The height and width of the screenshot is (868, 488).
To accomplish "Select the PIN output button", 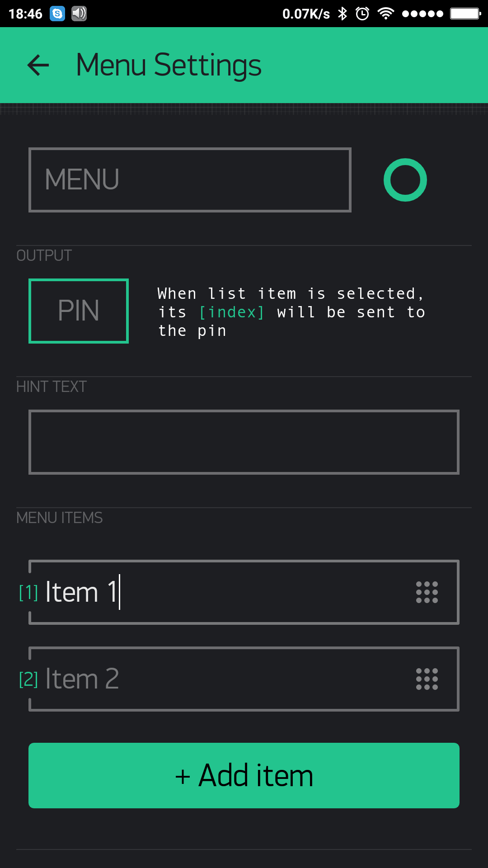I will tap(79, 311).
